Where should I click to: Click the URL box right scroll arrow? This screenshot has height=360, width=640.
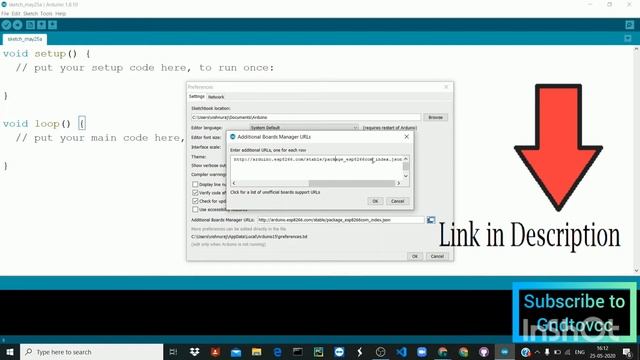pyautogui.click(x=398, y=183)
